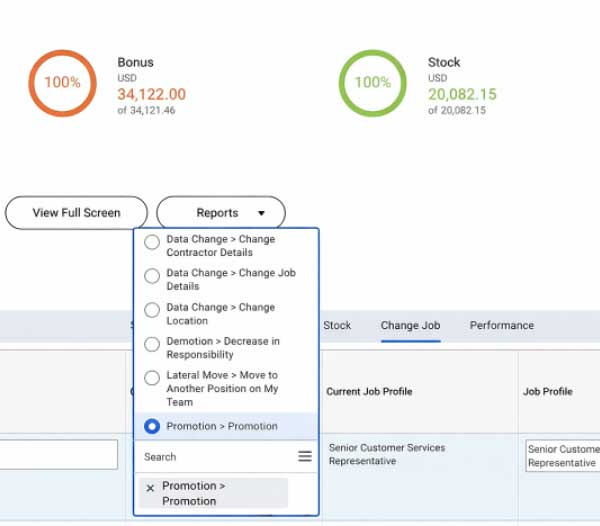Choose Lateral Move to Another Position option
Image resolution: width=600 pixels, height=526 pixels.
point(152,379)
